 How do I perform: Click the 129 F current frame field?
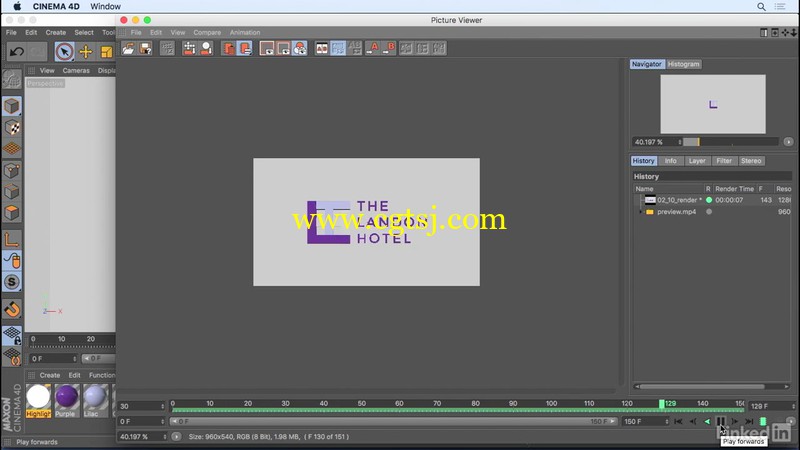pyautogui.click(x=771, y=406)
